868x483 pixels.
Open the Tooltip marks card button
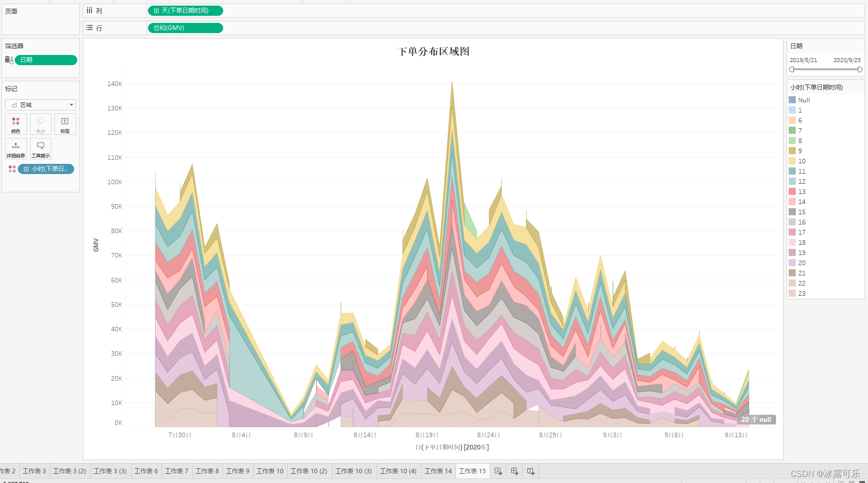(41, 149)
